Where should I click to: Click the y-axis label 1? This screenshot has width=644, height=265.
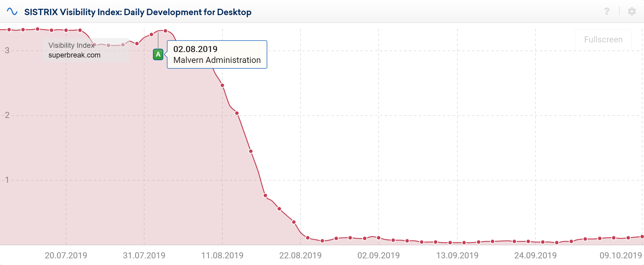(7, 180)
